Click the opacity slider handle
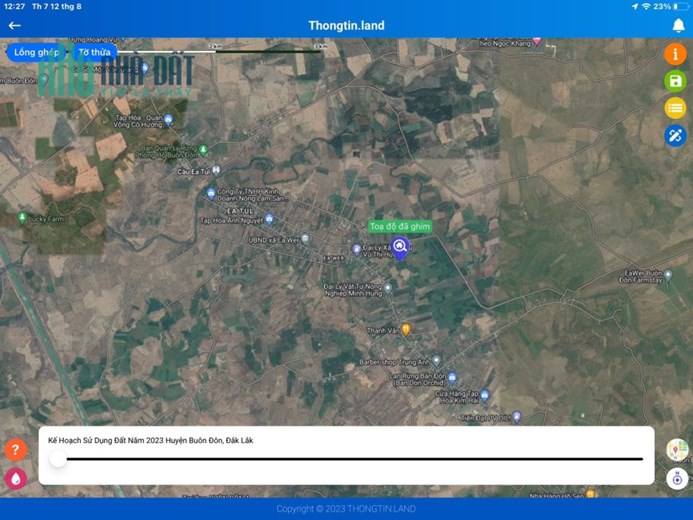This screenshot has width=693, height=520. 57,459
